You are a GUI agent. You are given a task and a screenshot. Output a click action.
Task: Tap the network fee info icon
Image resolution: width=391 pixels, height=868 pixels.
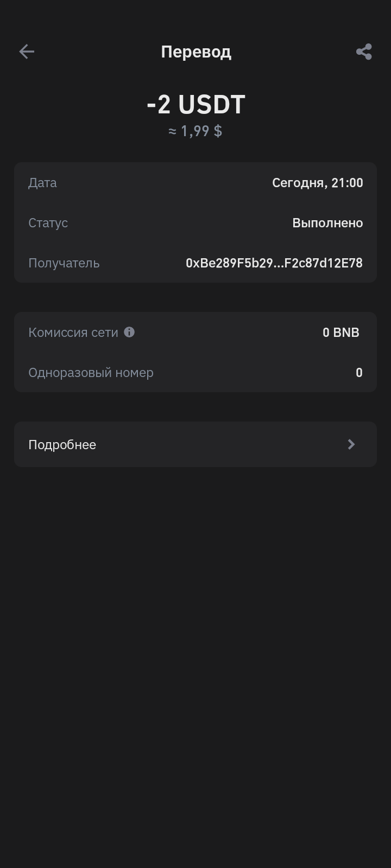click(x=129, y=332)
